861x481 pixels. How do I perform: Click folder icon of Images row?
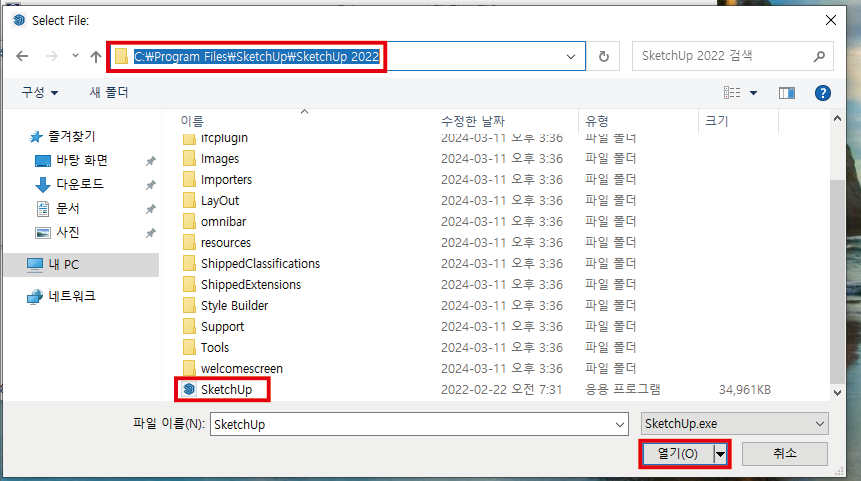coord(189,159)
